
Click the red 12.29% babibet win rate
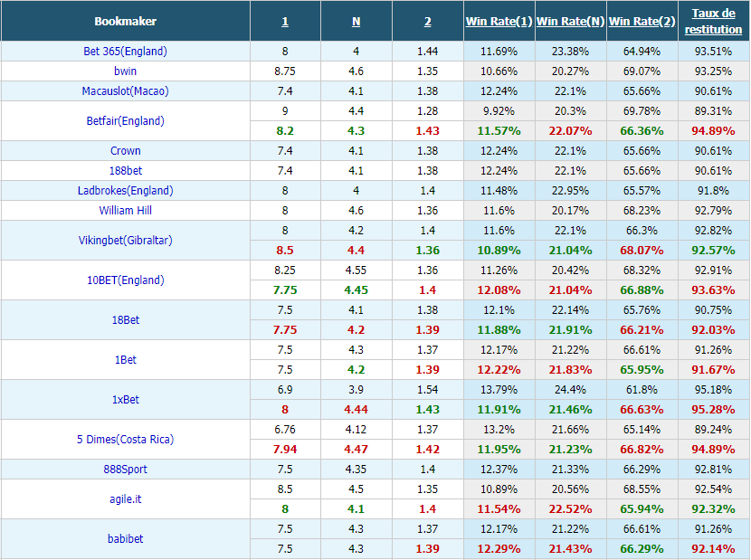click(499, 548)
